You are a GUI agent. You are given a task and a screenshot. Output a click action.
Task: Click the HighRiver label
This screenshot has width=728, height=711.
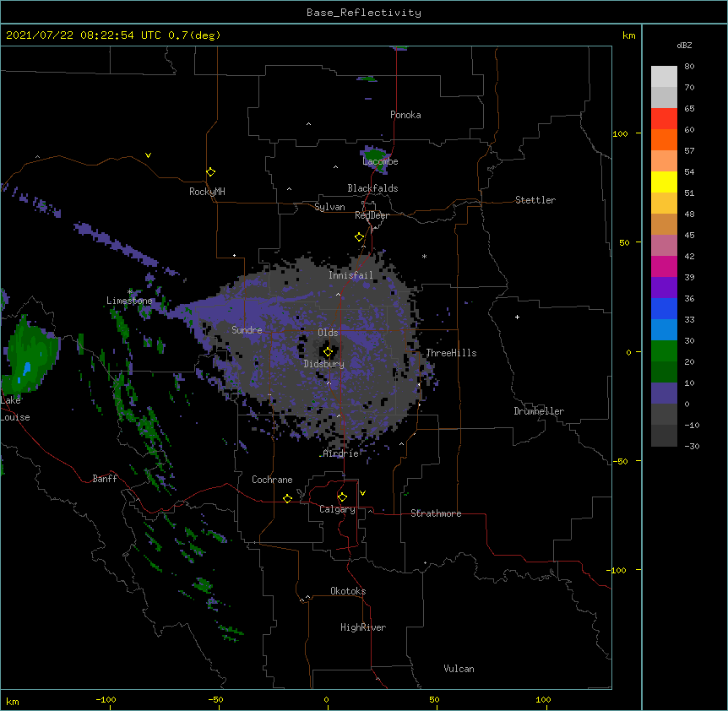[363, 627]
